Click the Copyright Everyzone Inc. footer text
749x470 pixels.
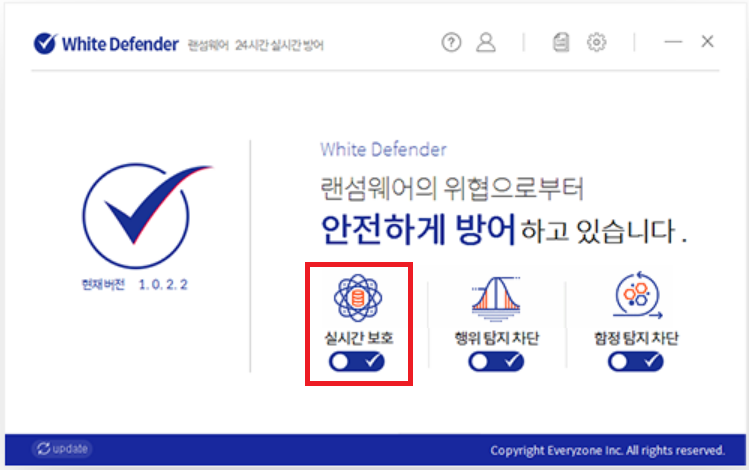coord(608,450)
